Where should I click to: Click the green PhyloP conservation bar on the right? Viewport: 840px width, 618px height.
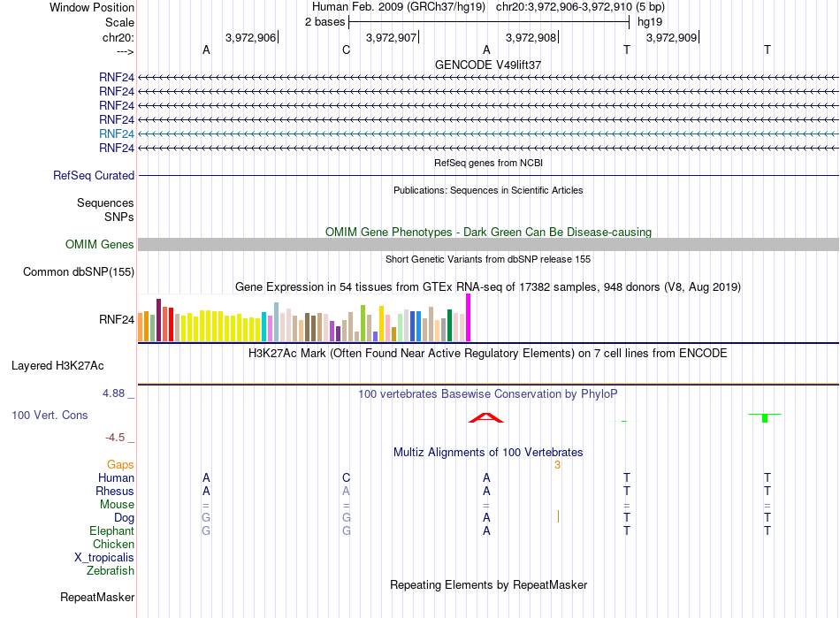[765, 417]
